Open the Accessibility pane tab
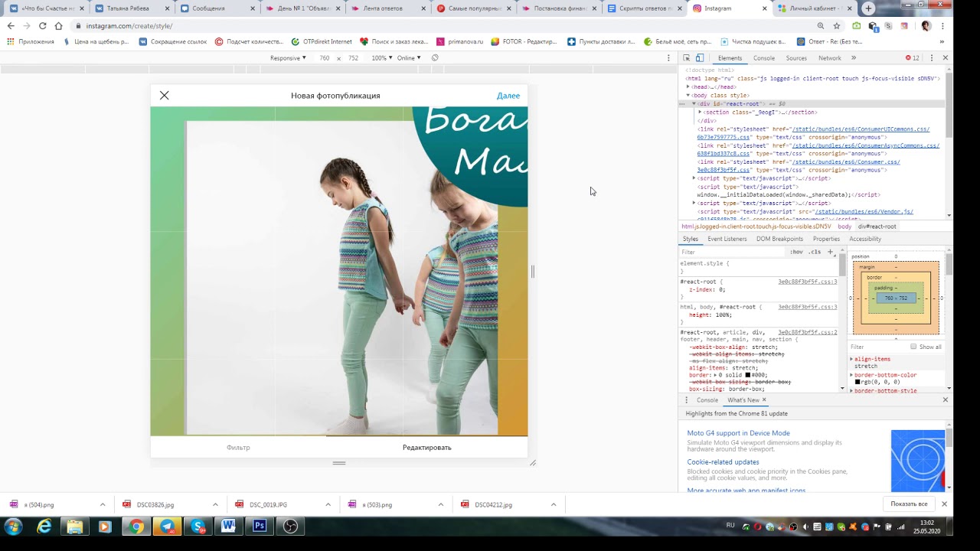 [x=865, y=239]
